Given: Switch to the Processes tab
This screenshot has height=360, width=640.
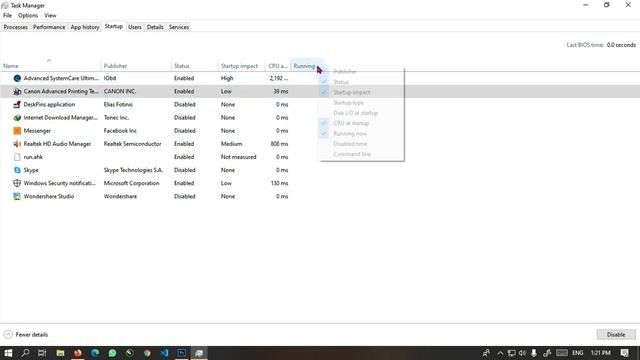Looking at the screenshot, I should coord(16,27).
